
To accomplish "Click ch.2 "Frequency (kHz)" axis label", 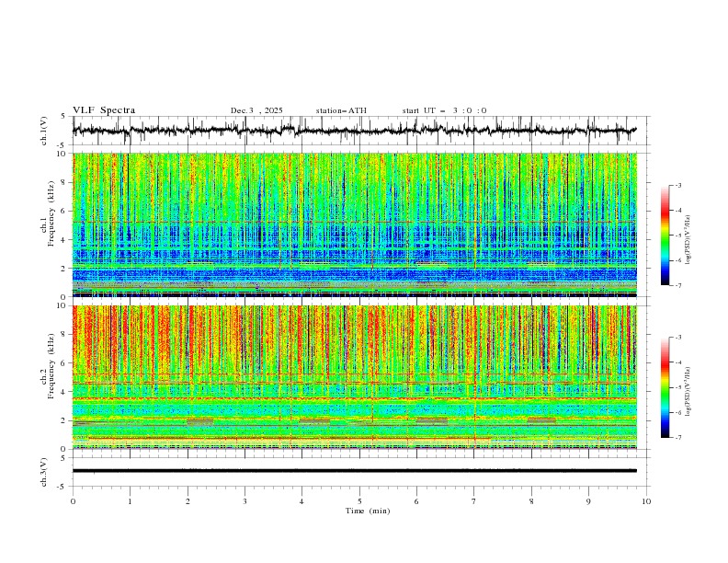I will 51,365.
